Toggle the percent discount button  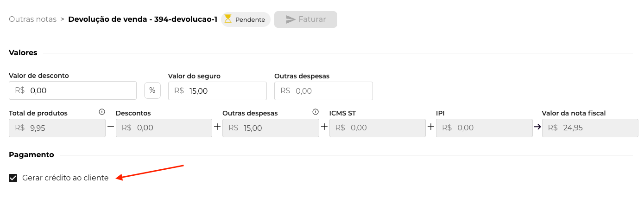click(x=152, y=90)
